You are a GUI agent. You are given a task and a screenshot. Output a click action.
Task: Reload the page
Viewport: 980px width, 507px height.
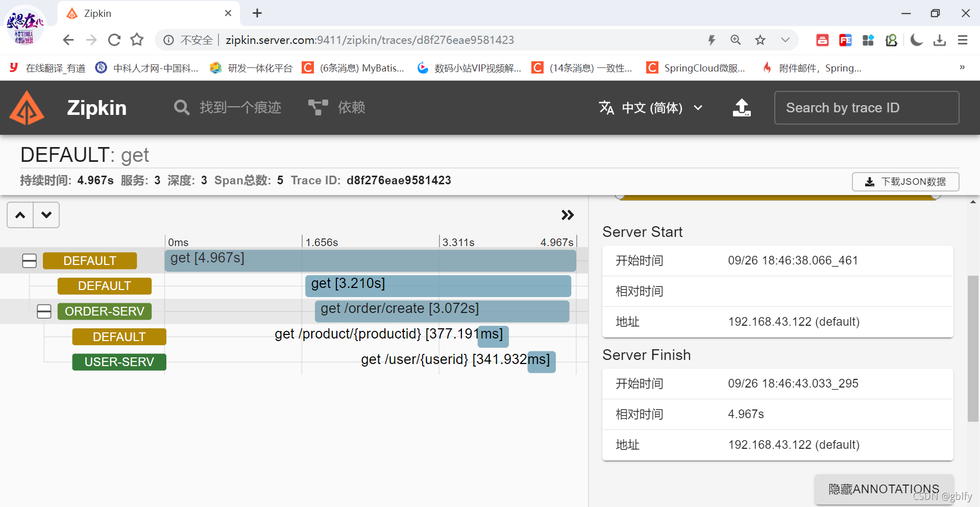[114, 40]
